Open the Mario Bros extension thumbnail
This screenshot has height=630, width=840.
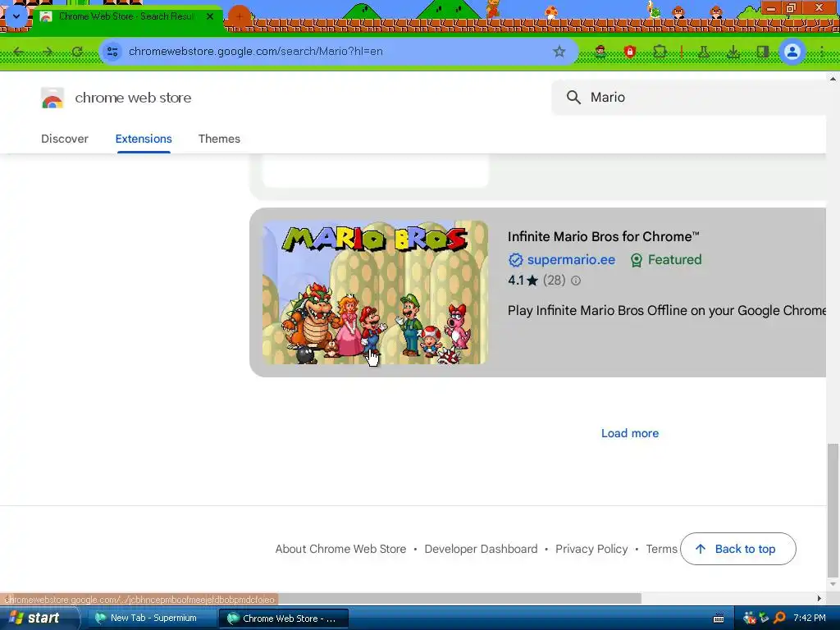coord(375,293)
